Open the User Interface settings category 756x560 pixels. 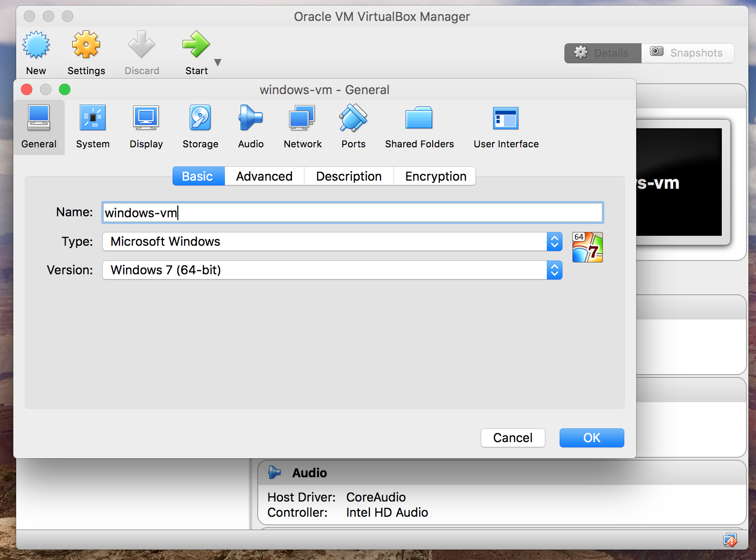click(506, 127)
